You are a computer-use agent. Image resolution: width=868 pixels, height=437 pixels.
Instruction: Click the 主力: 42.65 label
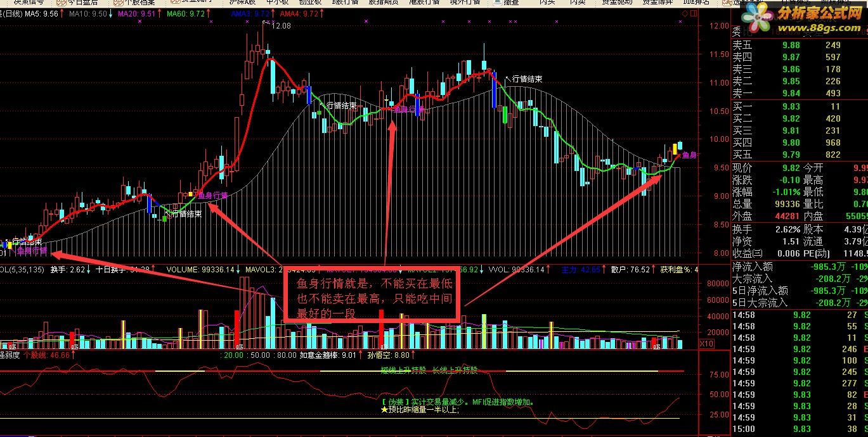[581, 269]
